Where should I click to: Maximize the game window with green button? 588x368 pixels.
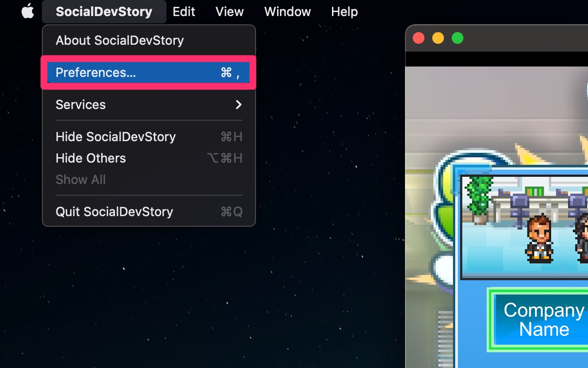coord(458,38)
